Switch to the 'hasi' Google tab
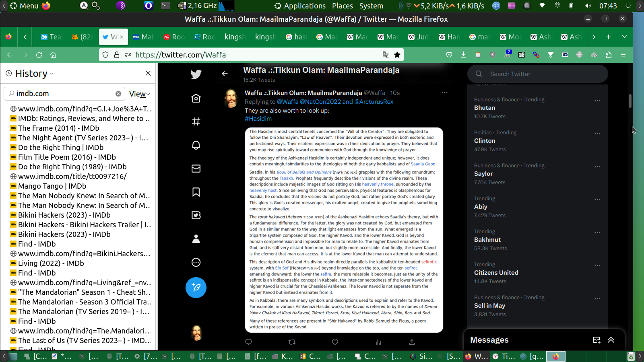Image resolution: width=644 pixels, height=362 pixels. pos(296,37)
